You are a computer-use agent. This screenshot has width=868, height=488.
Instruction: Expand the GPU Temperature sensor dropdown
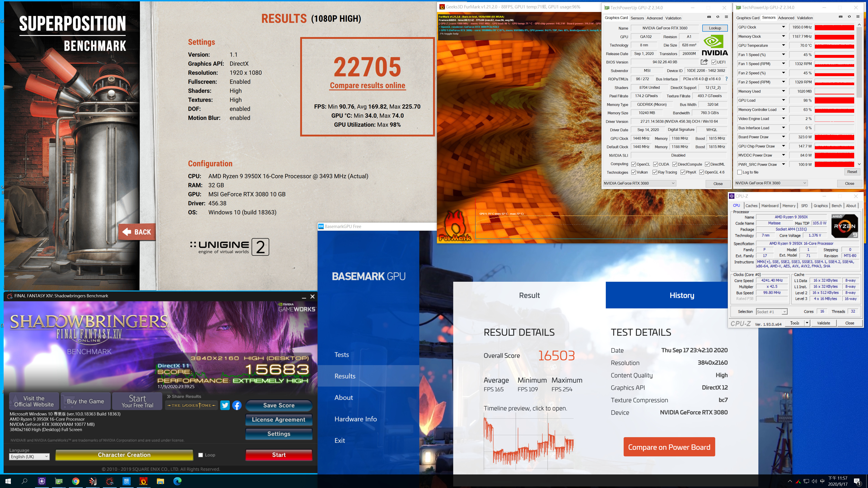tap(783, 45)
